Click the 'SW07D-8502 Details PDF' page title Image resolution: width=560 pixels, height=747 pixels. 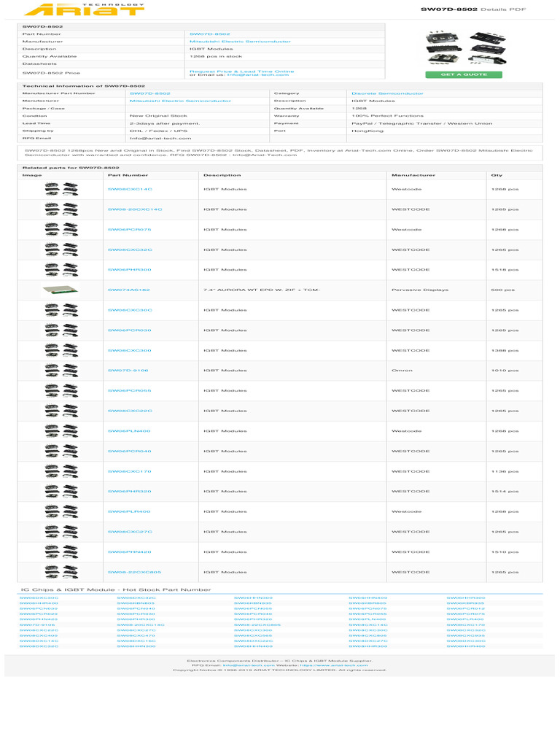pyautogui.click(x=472, y=9)
